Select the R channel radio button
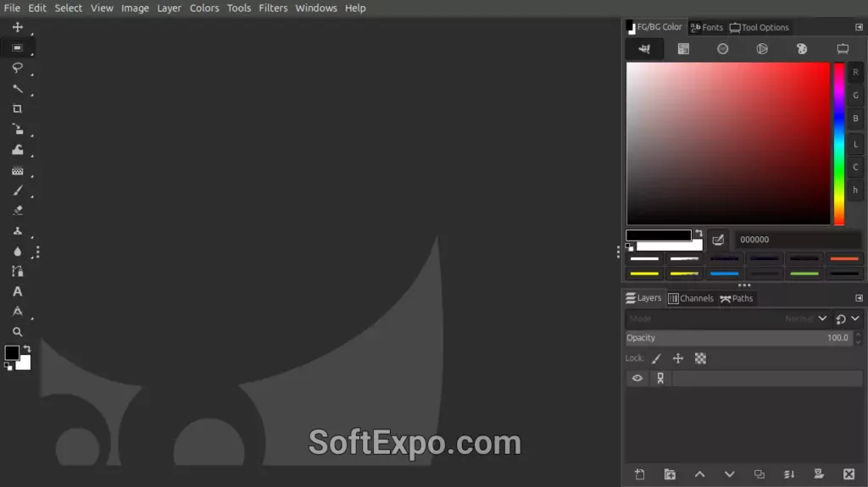This screenshot has width=868, height=487. click(855, 73)
